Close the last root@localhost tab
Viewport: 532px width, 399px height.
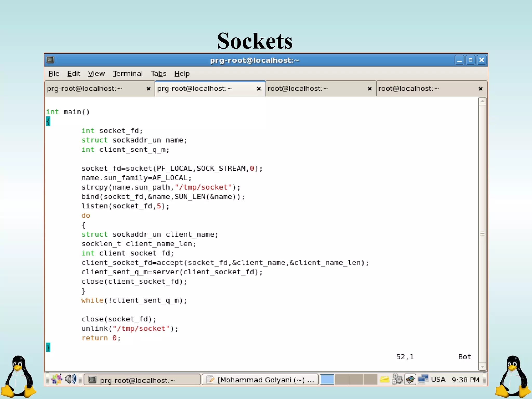point(481,89)
